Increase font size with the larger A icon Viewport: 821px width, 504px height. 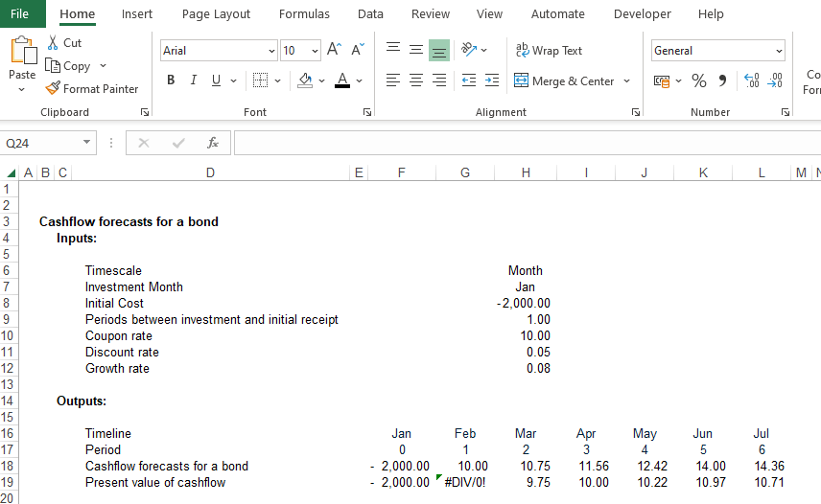coord(334,50)
